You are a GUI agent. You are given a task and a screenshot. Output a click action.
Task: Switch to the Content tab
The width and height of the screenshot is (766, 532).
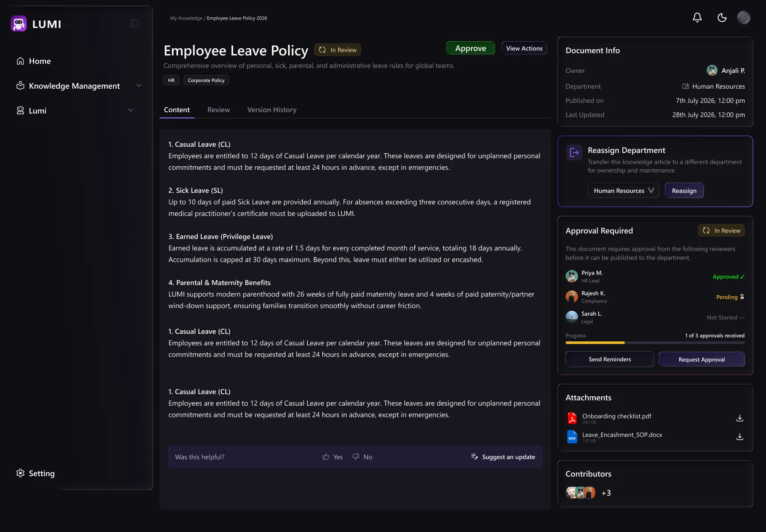pos(177,110)
